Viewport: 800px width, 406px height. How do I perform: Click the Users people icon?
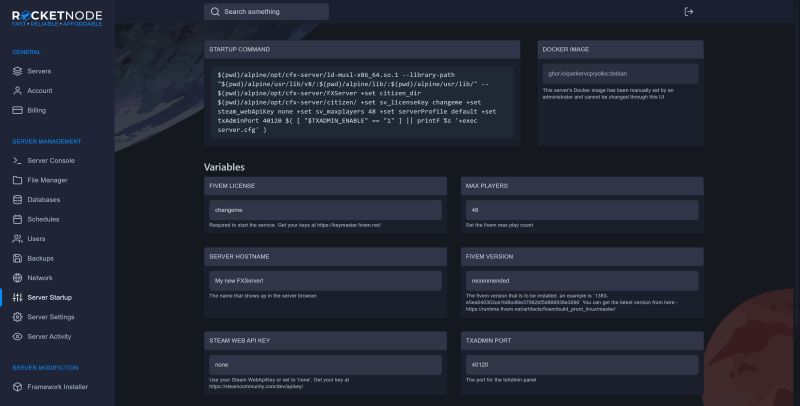[17, 239]
